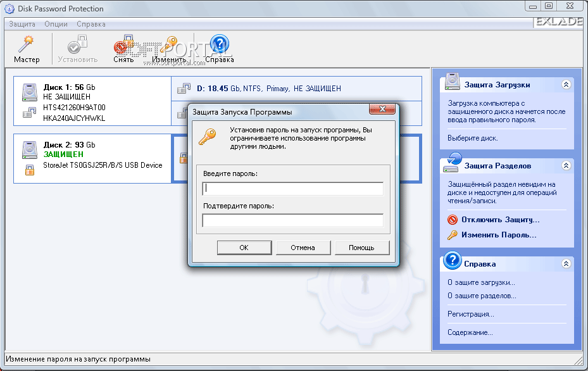Click the EXLADE logo

click(559, 22)
